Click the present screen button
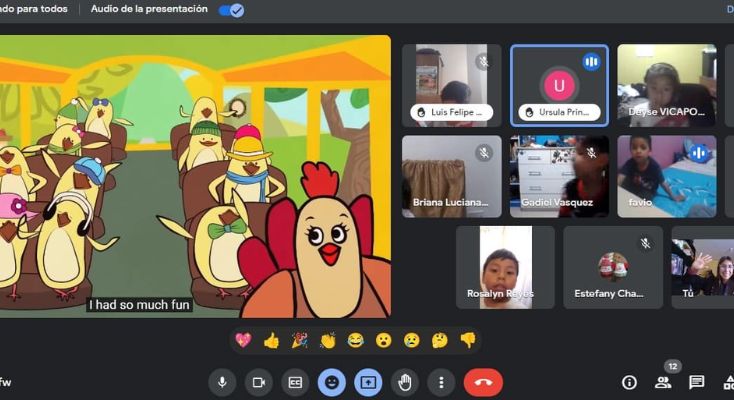 click(x=368, y=382)
